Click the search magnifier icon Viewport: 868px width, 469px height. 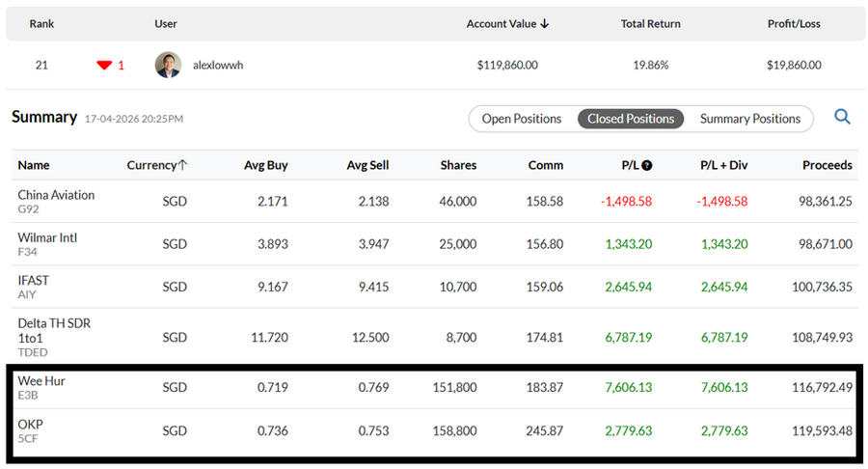click(x=842, y=118)
